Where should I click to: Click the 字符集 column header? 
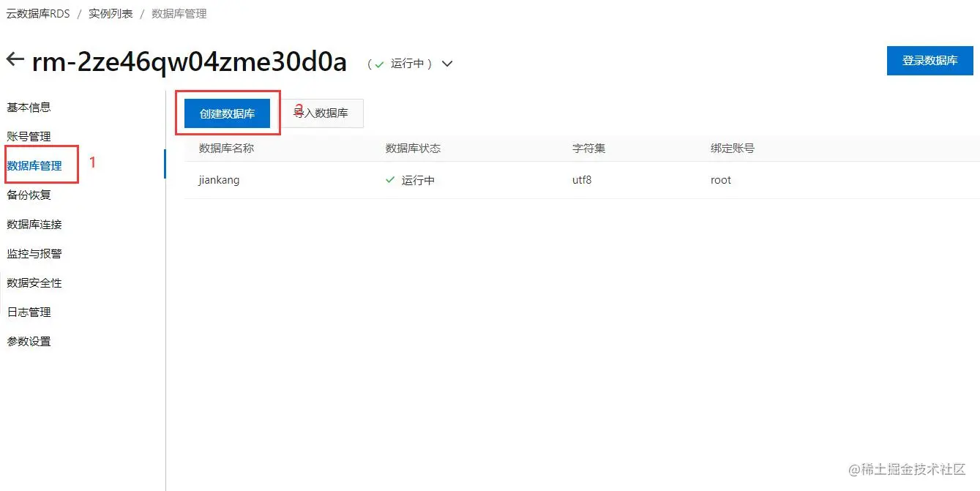[x=588, y=149]
